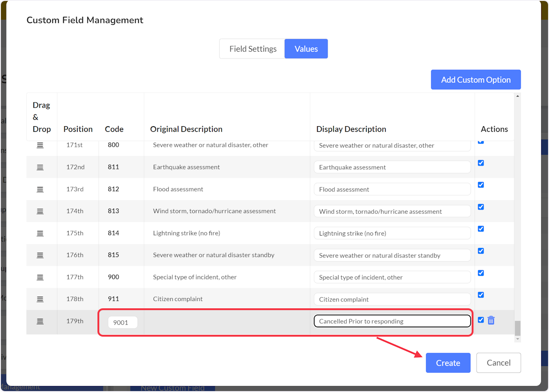Grab drag handle for code 815 row
549x392 pixels.
40,255
